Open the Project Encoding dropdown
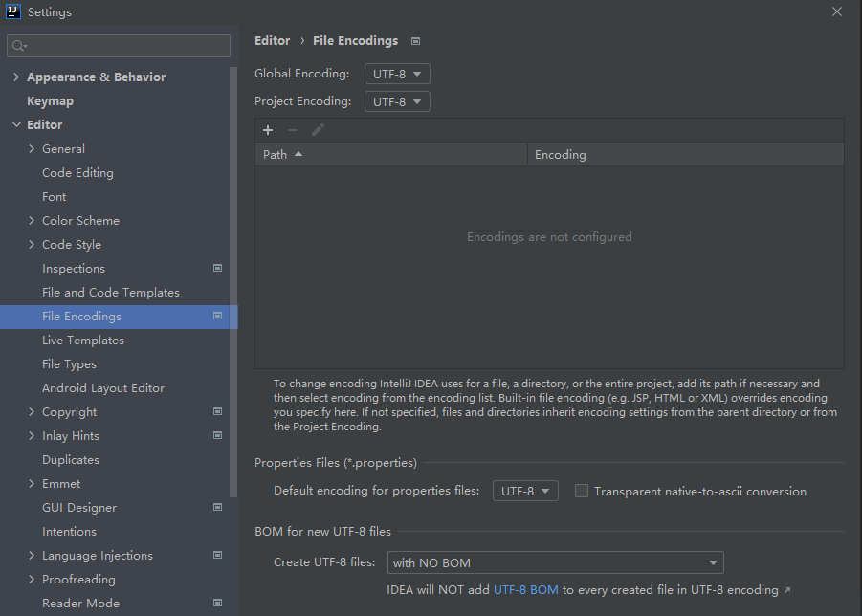The image size is (862, 616). tap(397, 101)
